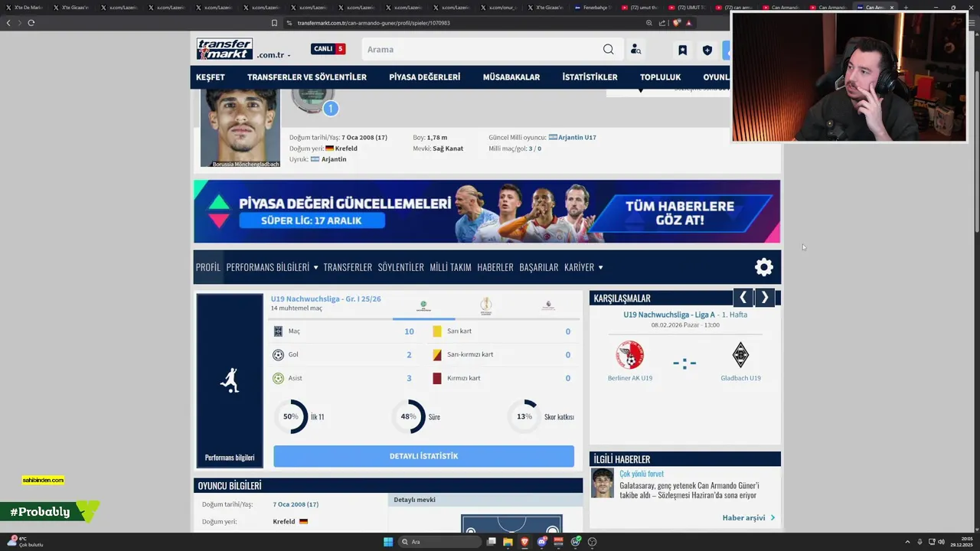
Task: Open the BAŞARILAR tab
Action: point(539,267)
